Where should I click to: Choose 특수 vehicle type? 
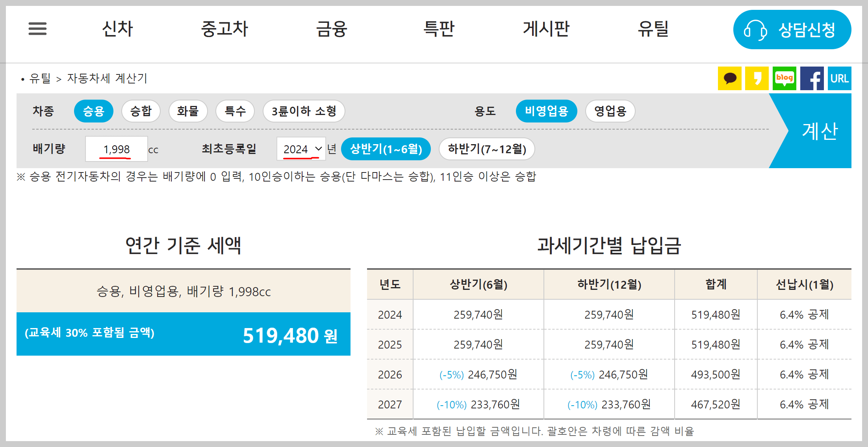pyautogui.click(x=235, y=111)
